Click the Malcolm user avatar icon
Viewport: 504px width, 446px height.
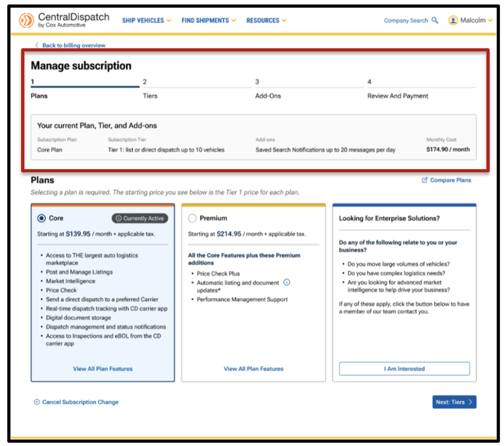(x=453, y=20)
